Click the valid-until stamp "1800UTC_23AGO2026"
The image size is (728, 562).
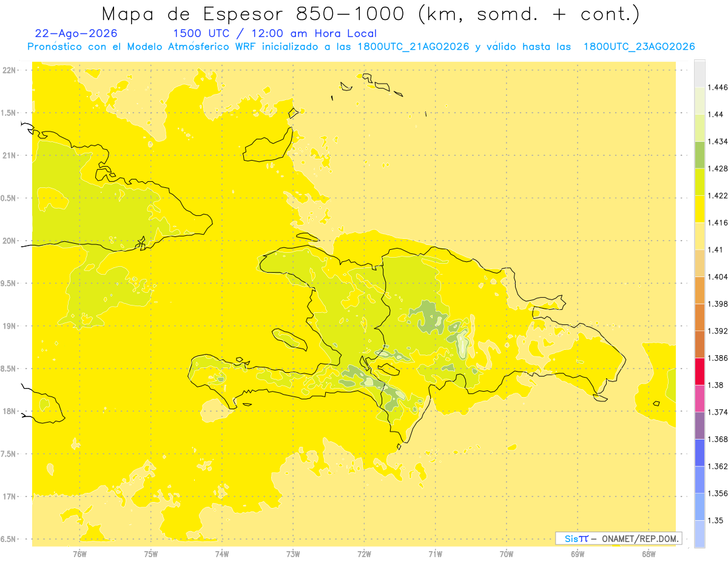click(639, 47)
